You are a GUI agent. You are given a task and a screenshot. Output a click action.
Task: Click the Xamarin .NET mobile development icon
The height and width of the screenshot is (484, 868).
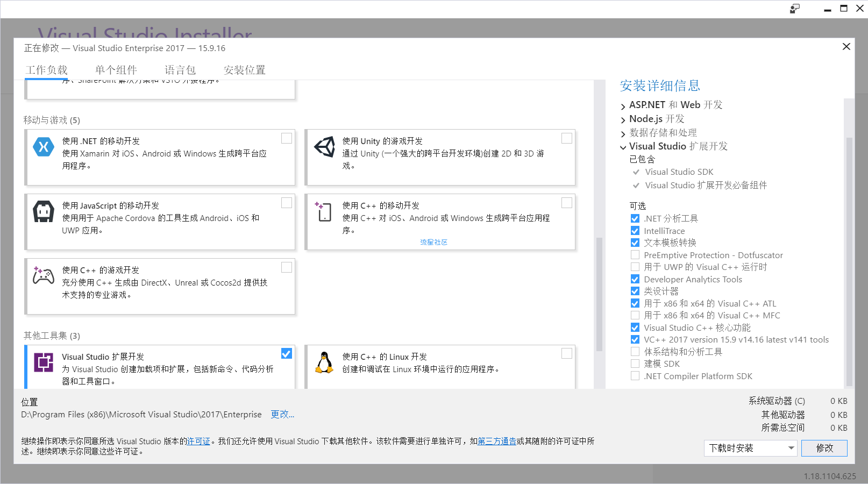pos(44,147)
